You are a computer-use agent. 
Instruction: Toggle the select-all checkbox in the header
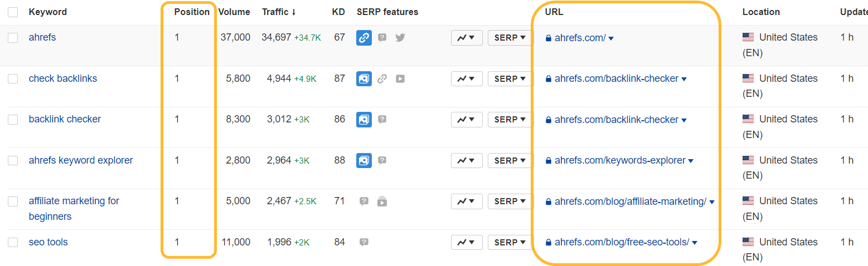coord(13,12)
